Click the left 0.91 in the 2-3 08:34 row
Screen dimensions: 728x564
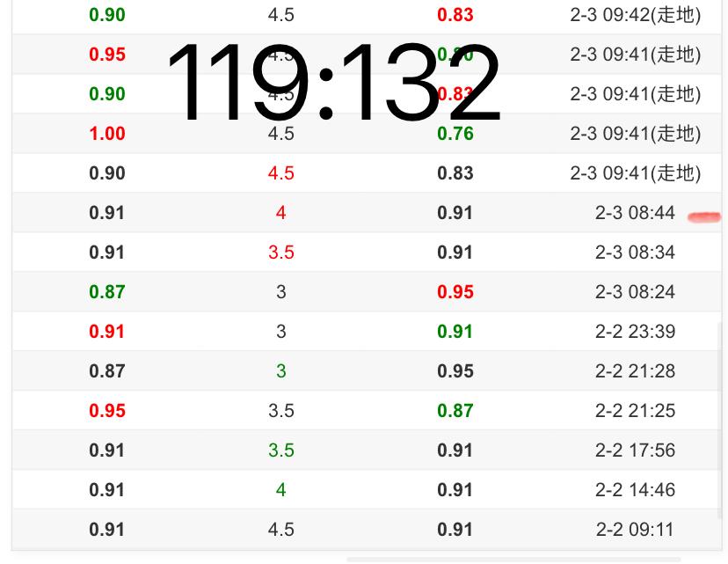click(x=106, y=253)
